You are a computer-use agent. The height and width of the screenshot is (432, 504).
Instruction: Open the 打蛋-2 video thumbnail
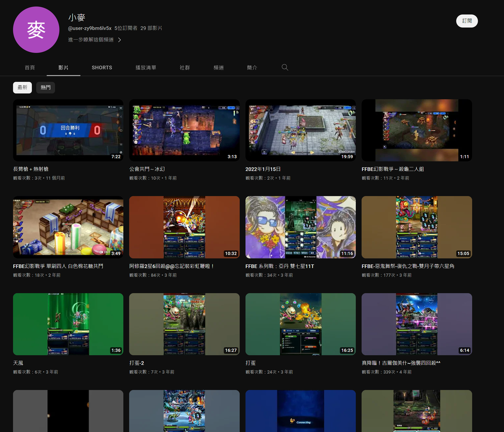(x=184, y=324)
